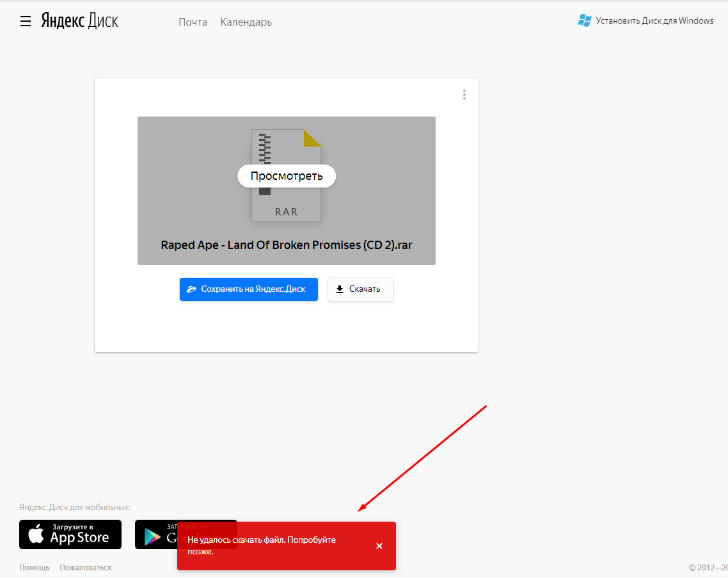
Task: Click Установить Диск для Windows link
Action: tap(654, 20)
